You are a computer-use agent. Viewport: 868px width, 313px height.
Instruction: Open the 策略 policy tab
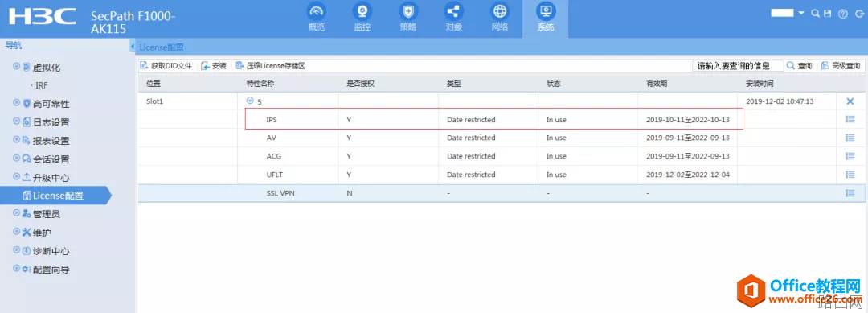(408, 18)
